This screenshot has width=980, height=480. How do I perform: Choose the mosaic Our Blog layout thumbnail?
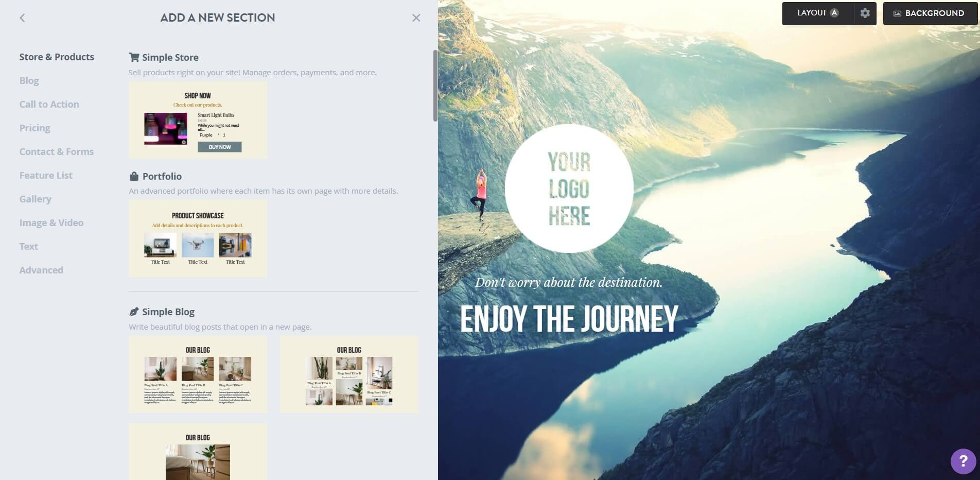coord(349,374)
